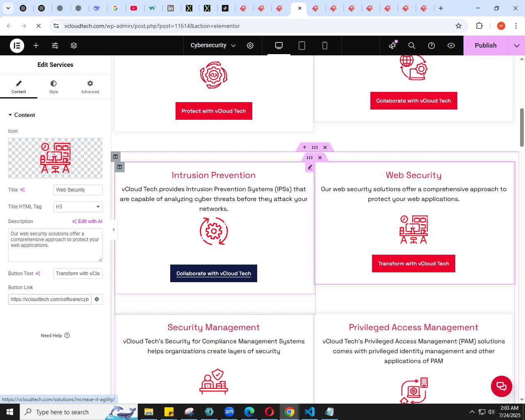Click AI sparkle icon next to Button Text
Image resolution: width=525 pixels, height=420 pixels.
(x=38, y=274)
